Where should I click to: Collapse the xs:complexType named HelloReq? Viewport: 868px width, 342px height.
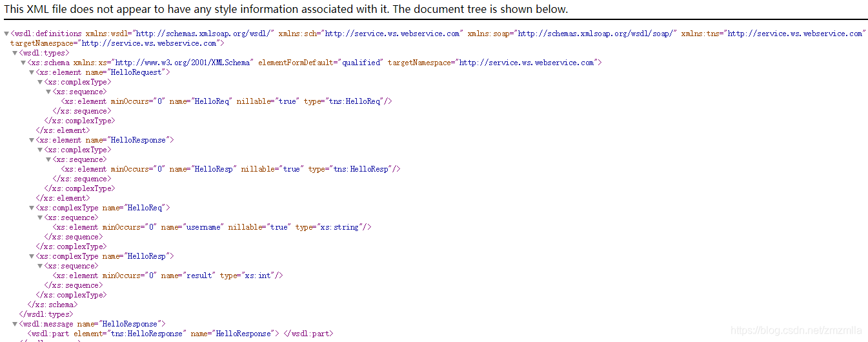pyautogui.click(x=32, y=208)
